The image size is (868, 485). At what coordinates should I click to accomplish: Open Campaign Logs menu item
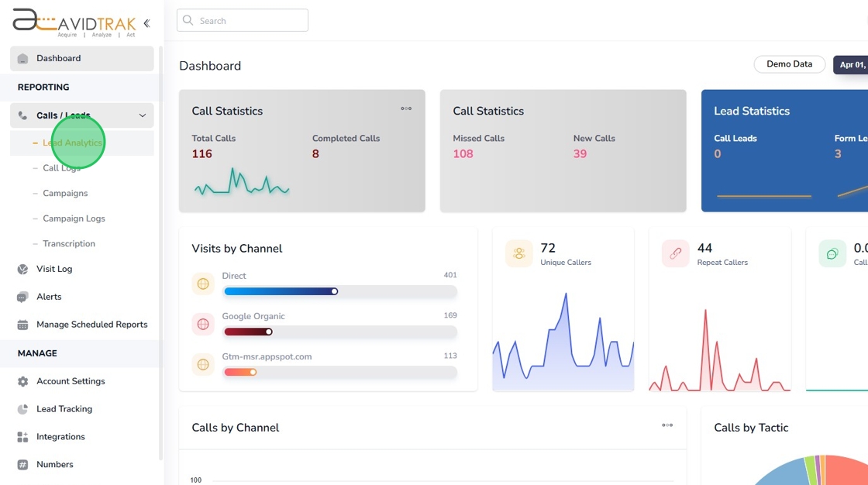click(x=74, y=218)
